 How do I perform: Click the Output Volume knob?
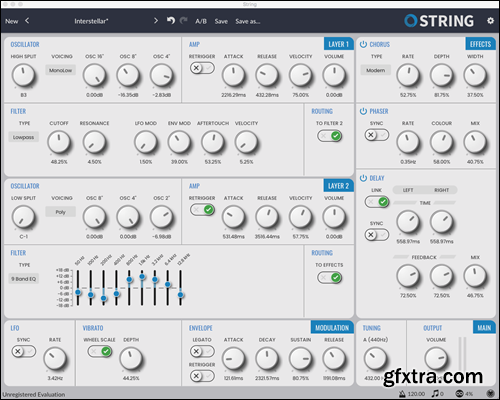(x=436, y=359)
